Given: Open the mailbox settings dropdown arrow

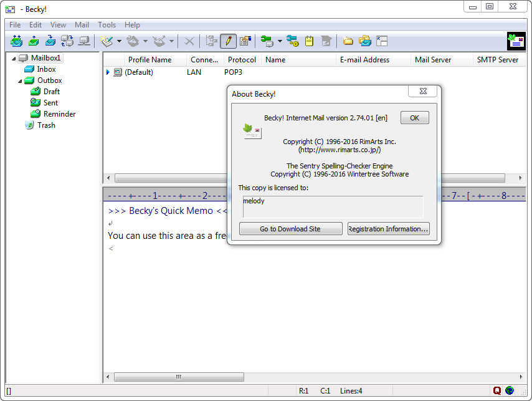Looking at the screenshot, I should pos(280,41).
